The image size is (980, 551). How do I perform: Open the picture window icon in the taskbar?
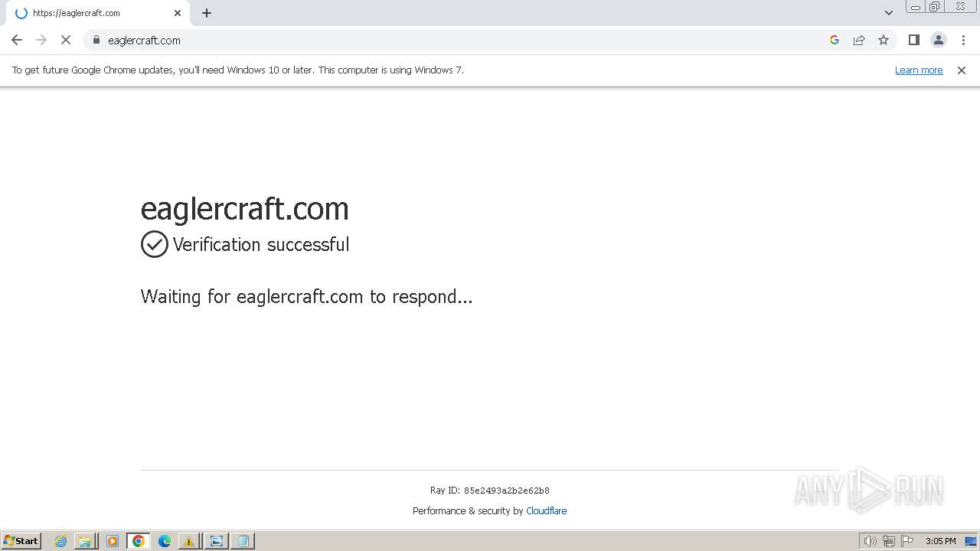point(217,541)
